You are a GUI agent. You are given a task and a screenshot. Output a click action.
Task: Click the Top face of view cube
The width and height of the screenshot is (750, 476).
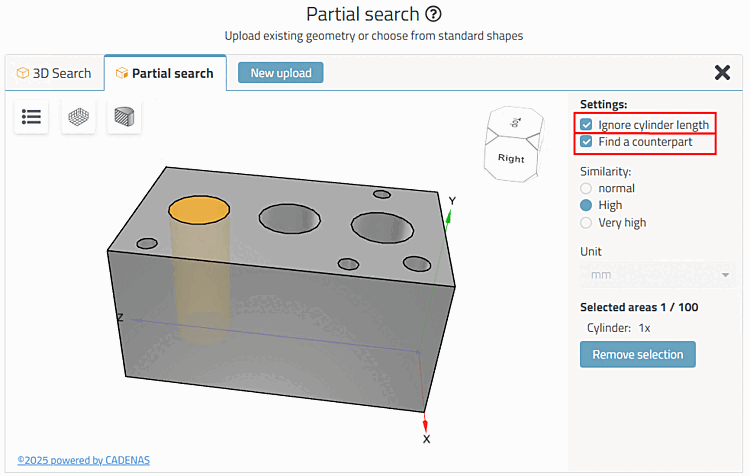[x=515, y=122]
